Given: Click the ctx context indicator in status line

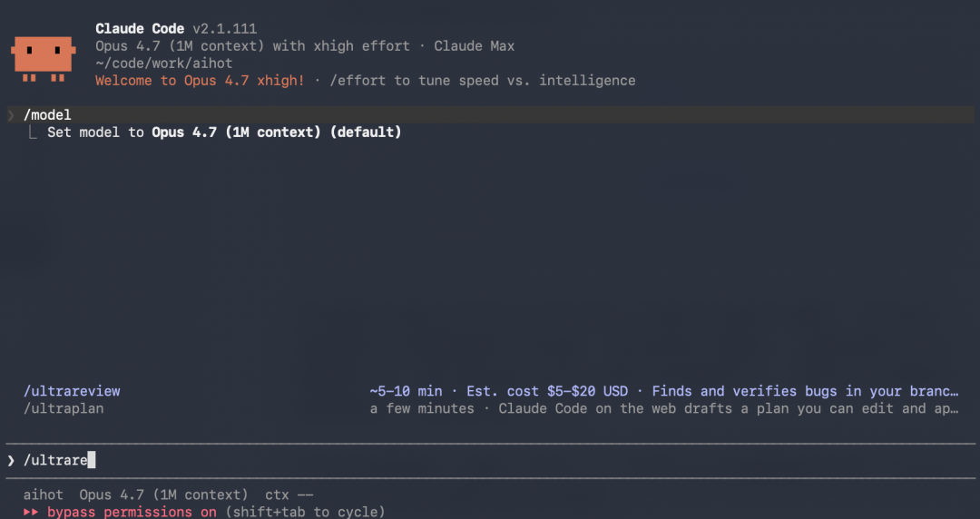Looking at the screenshot, I should click(289, 495).
